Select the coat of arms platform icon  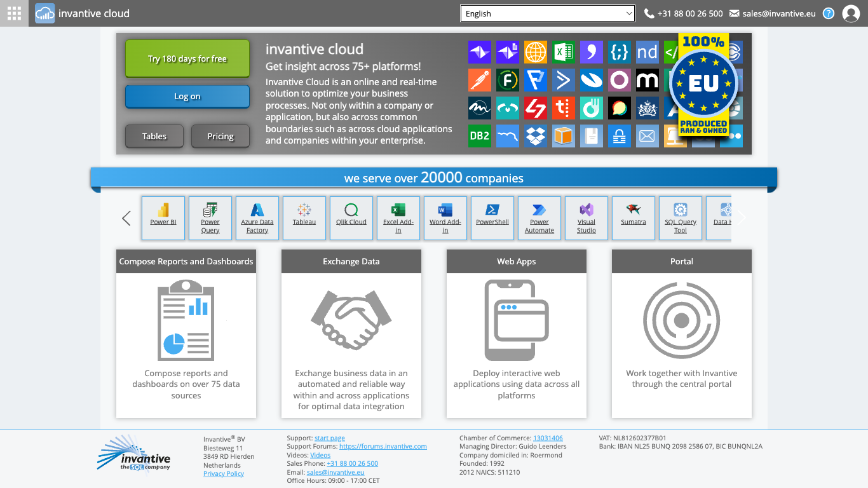pos(648,108)
